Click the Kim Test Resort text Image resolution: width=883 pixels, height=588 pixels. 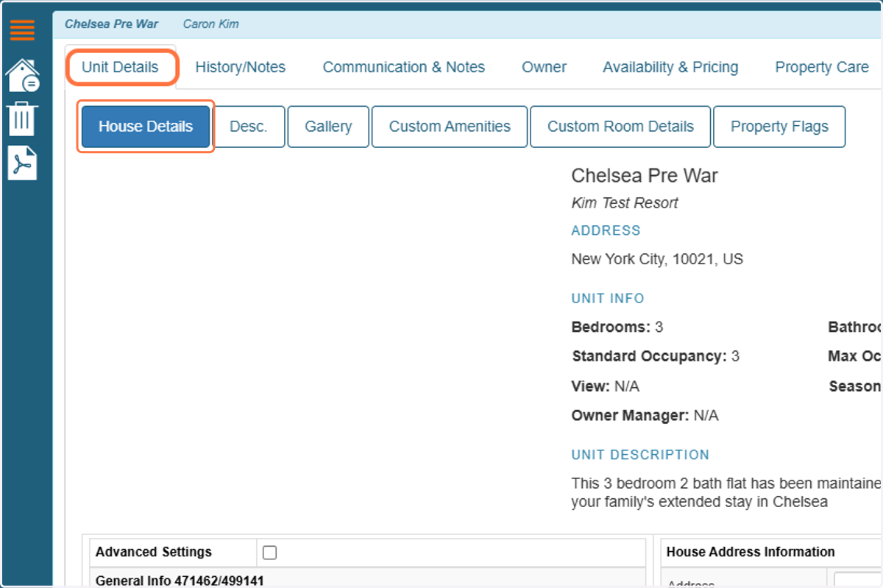point(625,203)
